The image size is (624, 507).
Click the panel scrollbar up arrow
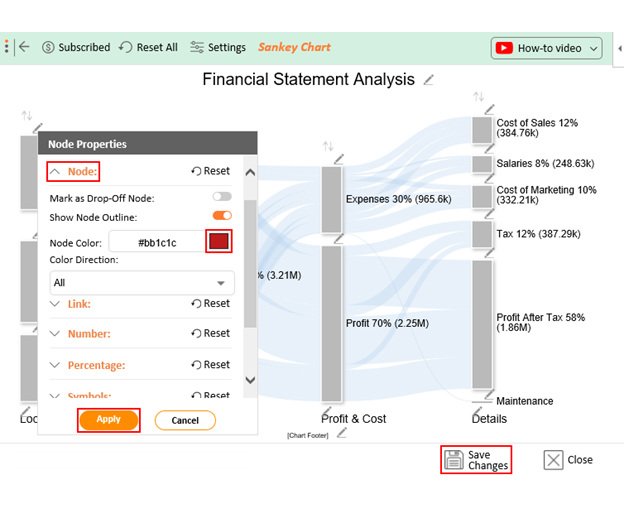pyautogui.click(x=250, y=173)
